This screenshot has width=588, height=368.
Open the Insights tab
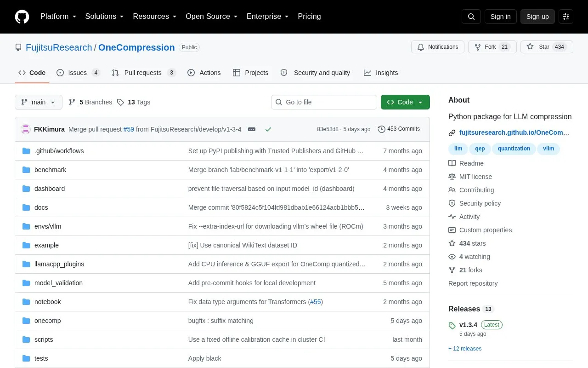tap(381, 73)
